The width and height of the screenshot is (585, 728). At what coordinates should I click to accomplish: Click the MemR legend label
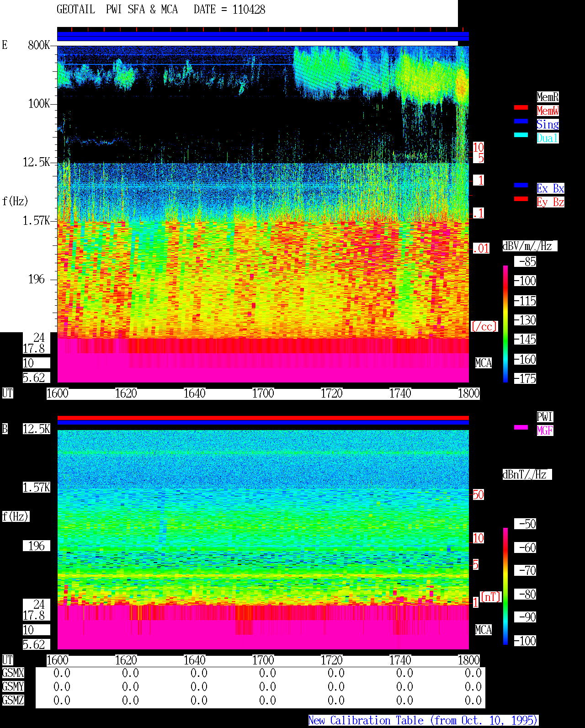coord(548,97)
